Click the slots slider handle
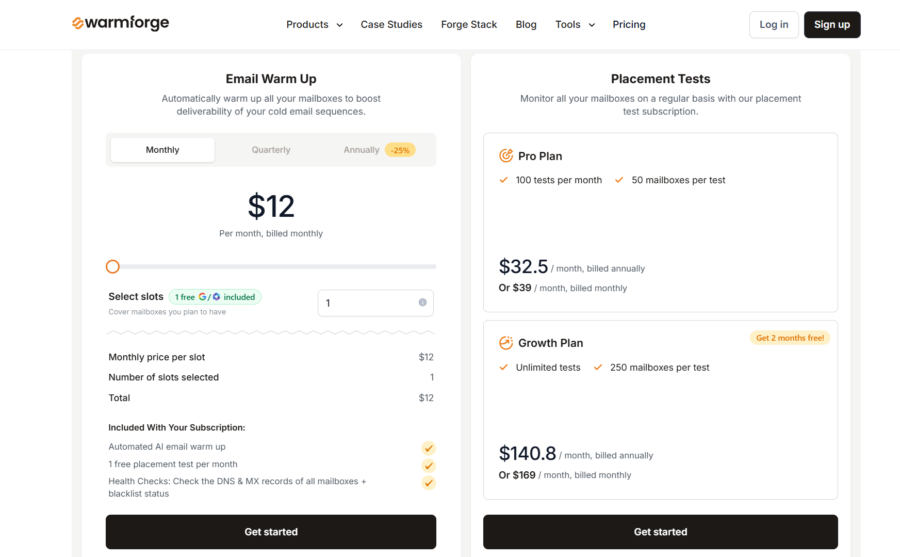 (x=113, y=267)
